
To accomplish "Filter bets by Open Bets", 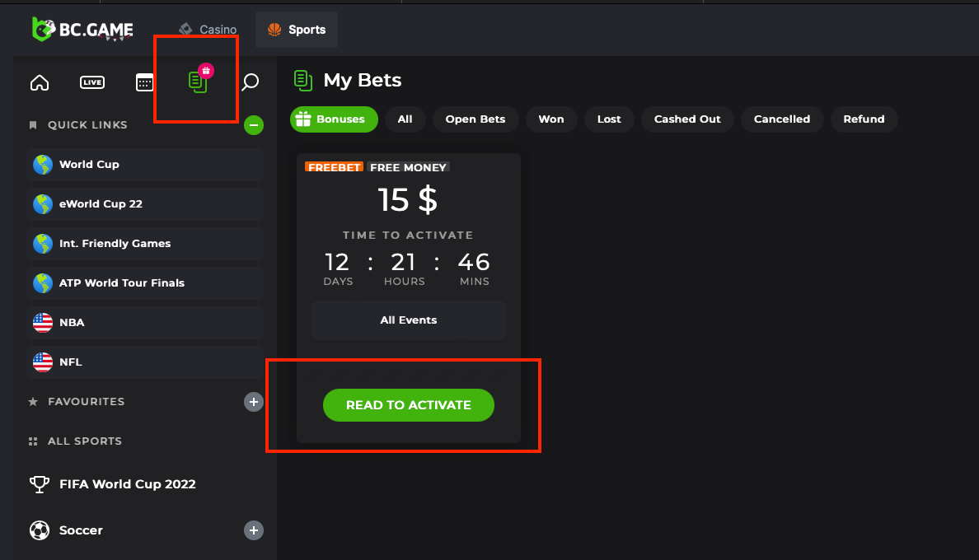I will click(475, 119).
